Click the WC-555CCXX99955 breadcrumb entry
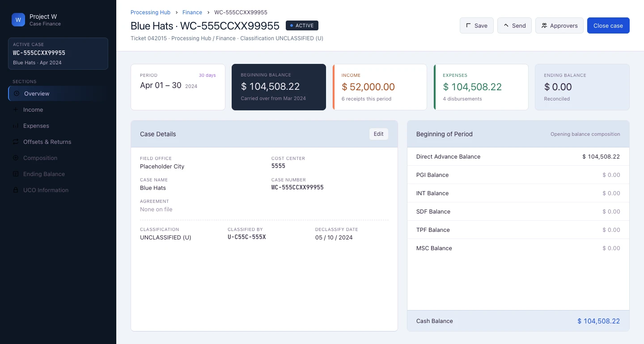This screenshot has height=344, width=644. pos(241,13)
